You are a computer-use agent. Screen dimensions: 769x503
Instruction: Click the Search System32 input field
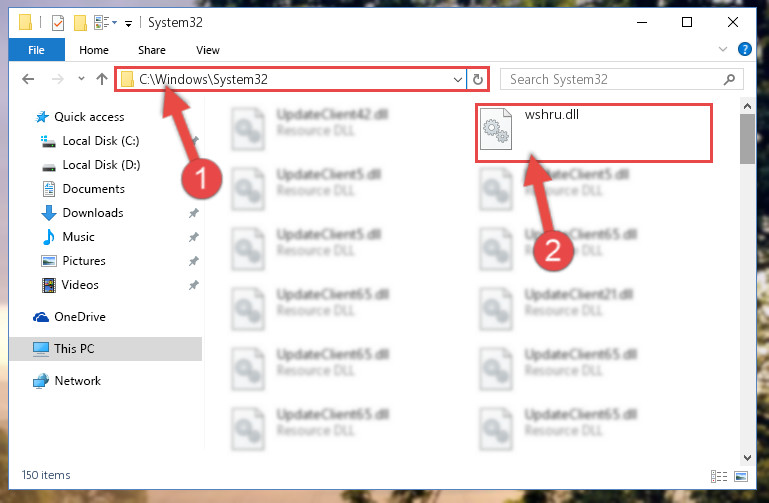pyautogui.click(x=613, y=79)
